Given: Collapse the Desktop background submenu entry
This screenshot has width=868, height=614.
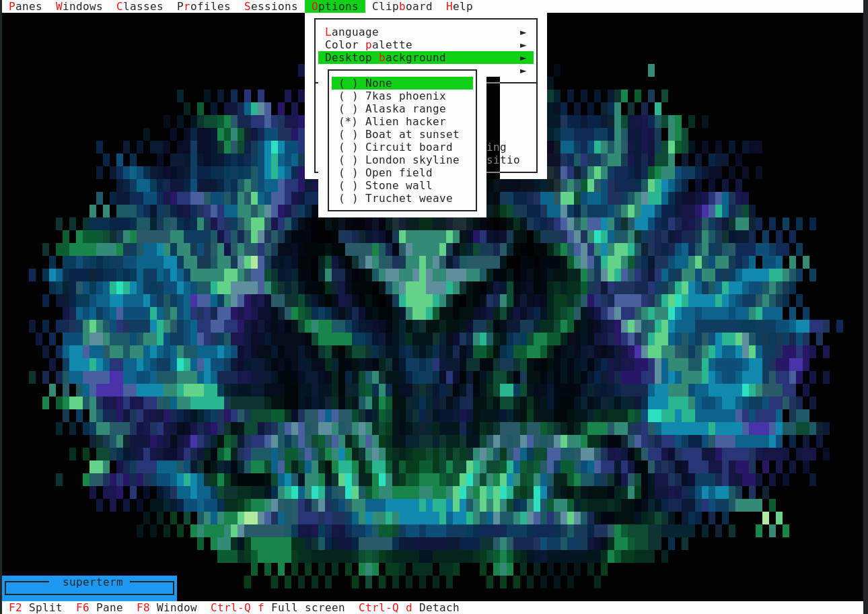Looking at the screenshot, I should click(426, 57).
